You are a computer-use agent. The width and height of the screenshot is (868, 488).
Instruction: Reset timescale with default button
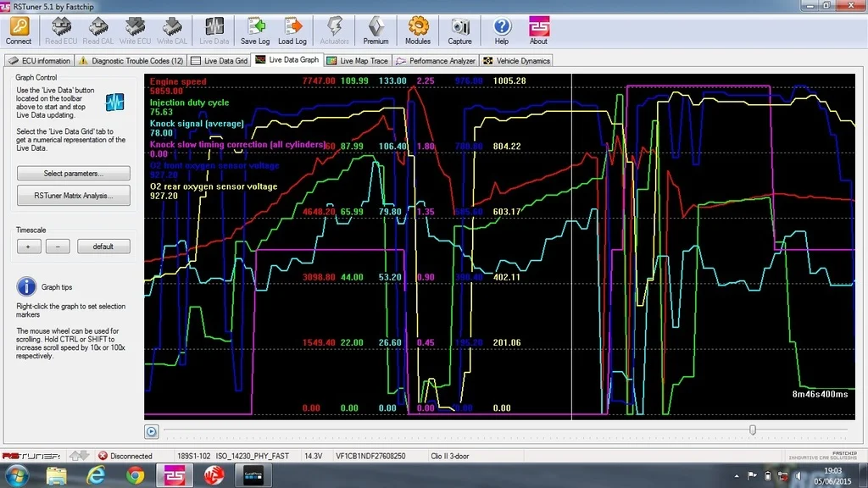coord(103,247)
